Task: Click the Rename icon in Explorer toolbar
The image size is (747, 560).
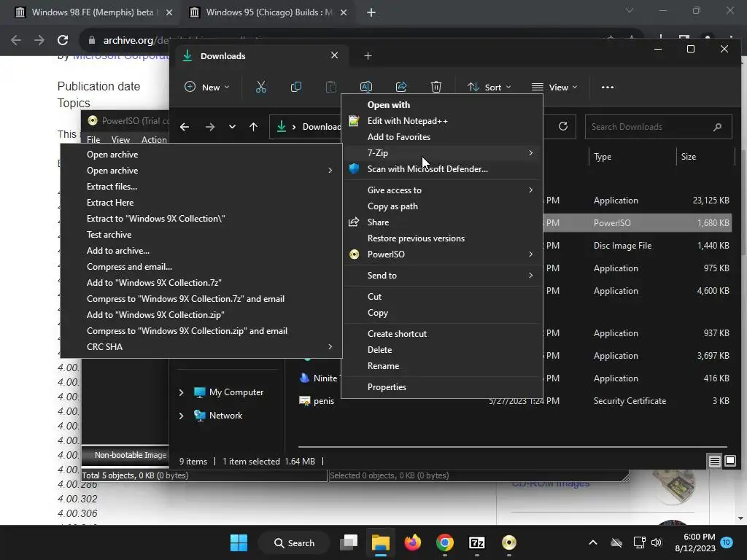Action: (x=366, y=87)
